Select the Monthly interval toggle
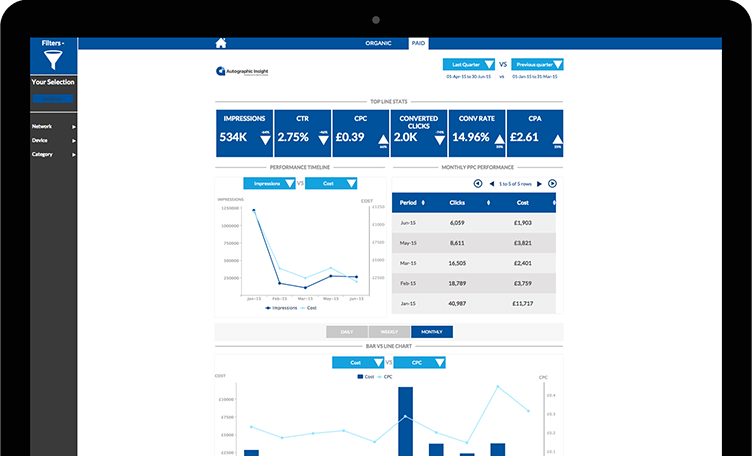The image size is (752, 456). (431, 332)
